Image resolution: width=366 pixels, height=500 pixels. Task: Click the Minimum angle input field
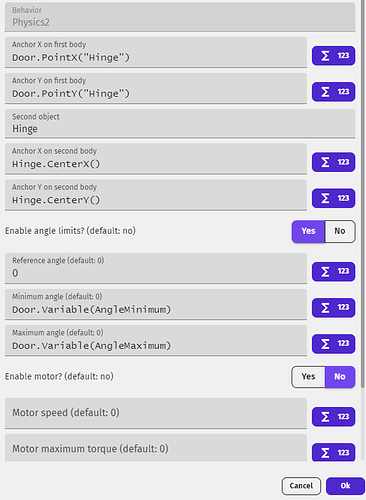(x=156, y=305)
